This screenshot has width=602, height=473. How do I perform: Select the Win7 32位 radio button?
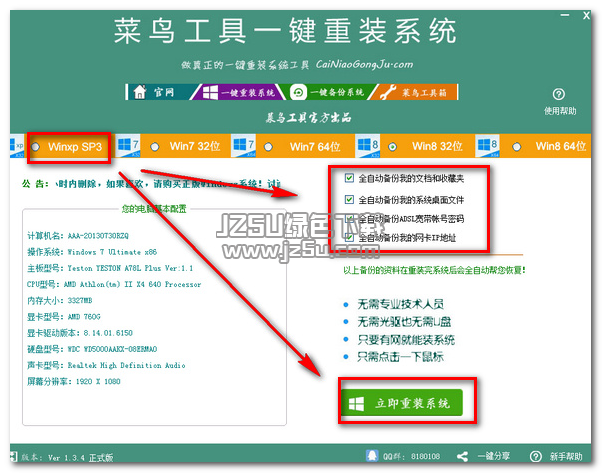coord(155,147)
